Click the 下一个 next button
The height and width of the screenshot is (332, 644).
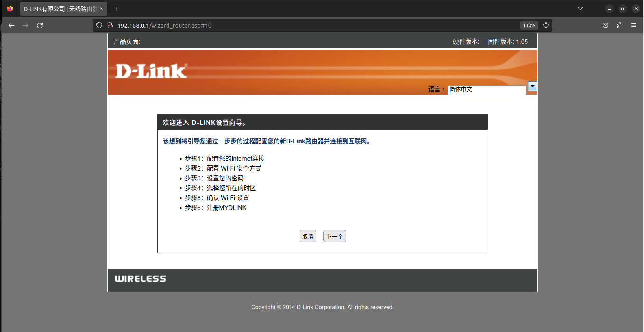coord(335,236)
